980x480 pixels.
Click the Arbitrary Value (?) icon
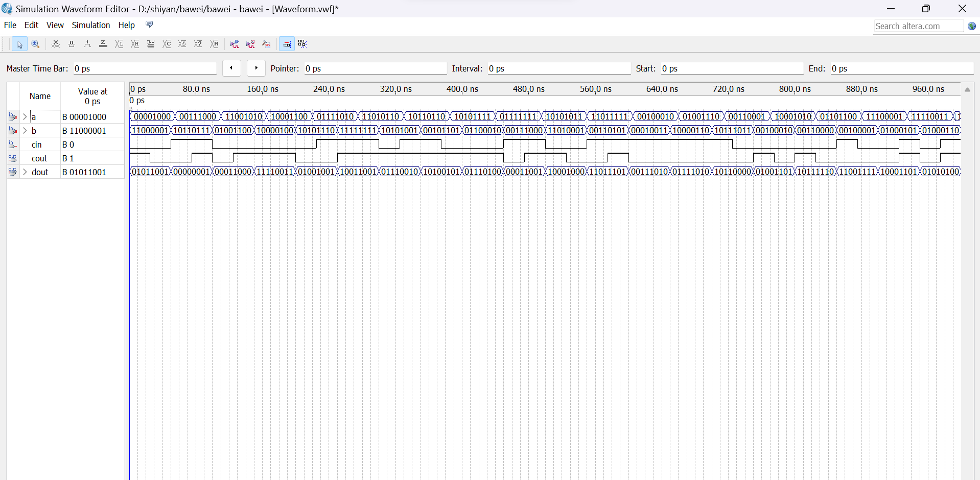(198, 44)
